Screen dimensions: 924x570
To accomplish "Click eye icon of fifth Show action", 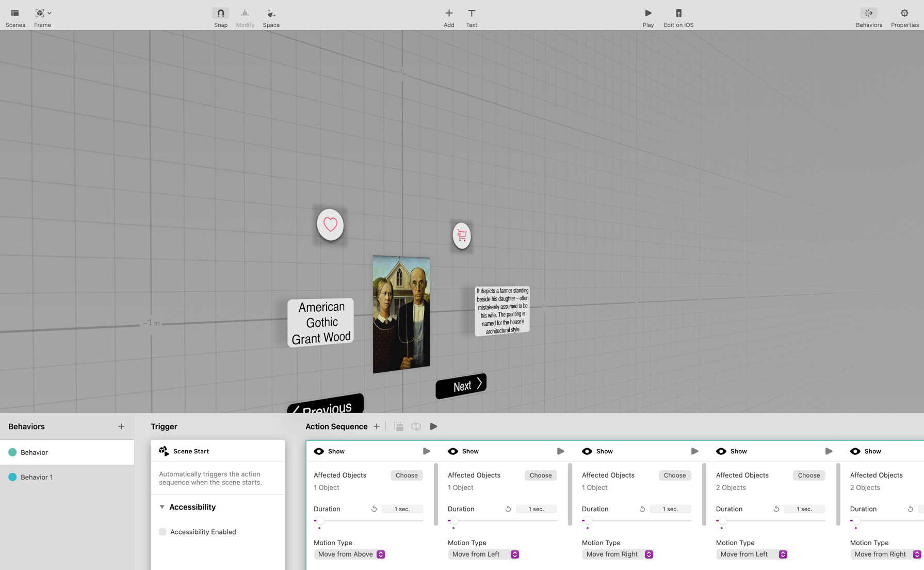I will (855, 451).
